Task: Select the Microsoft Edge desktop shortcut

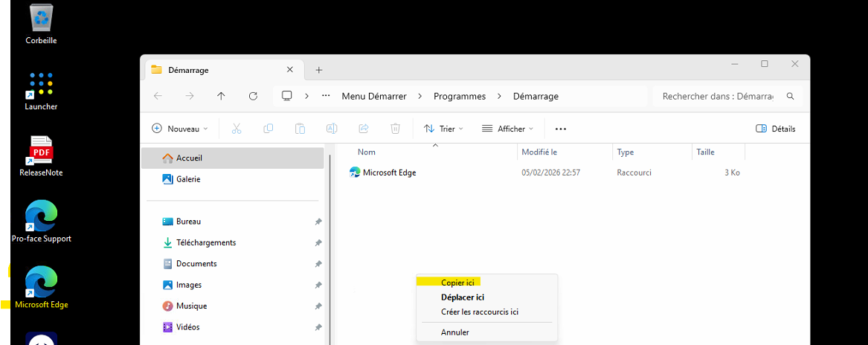Action: click(42, 288)
